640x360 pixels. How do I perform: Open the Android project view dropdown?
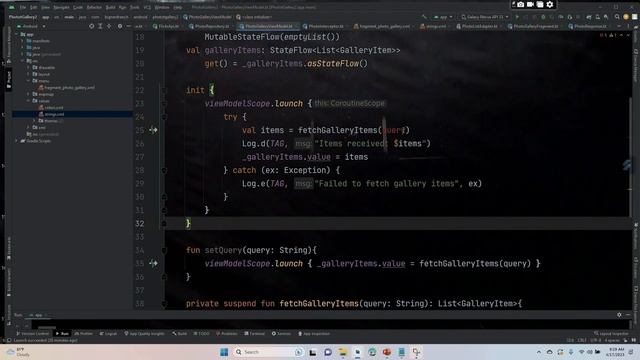tap(32, 26)
